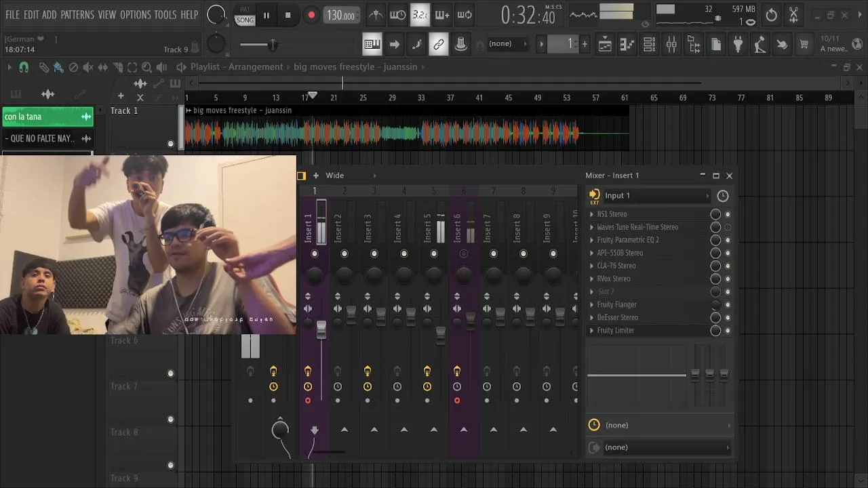The image size is (868, 488).
Task: Toggle overdub blend recording
Action: coord(442,15)
